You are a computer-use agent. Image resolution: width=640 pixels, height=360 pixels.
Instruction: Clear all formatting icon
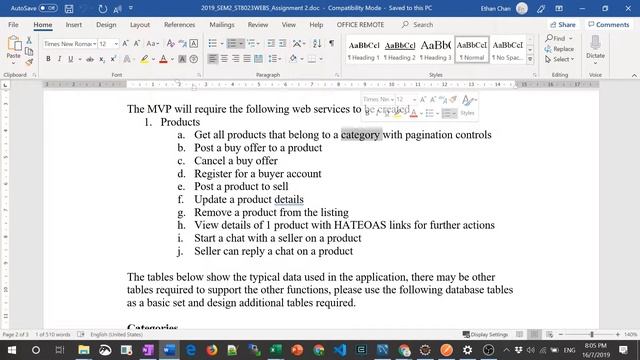[x=171, y=43]
